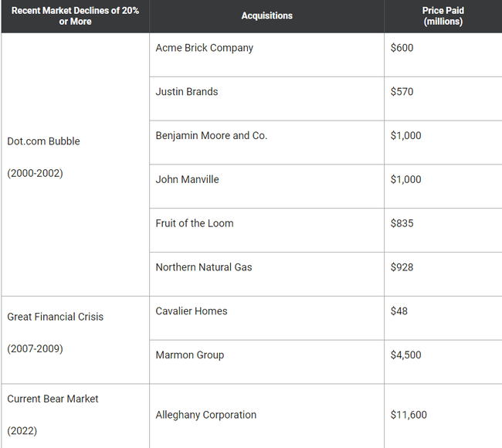Click the $600 price value
The width and height of the screenshot is (502, 448).
click(402, 48)
